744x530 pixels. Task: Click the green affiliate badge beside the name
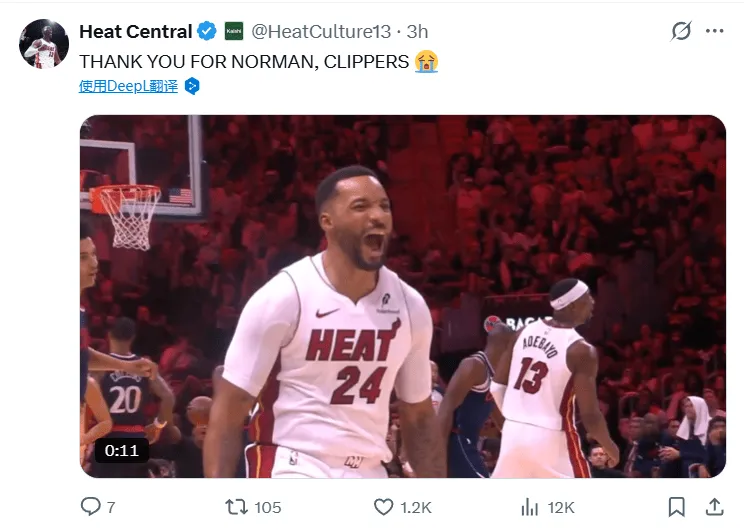233,31
